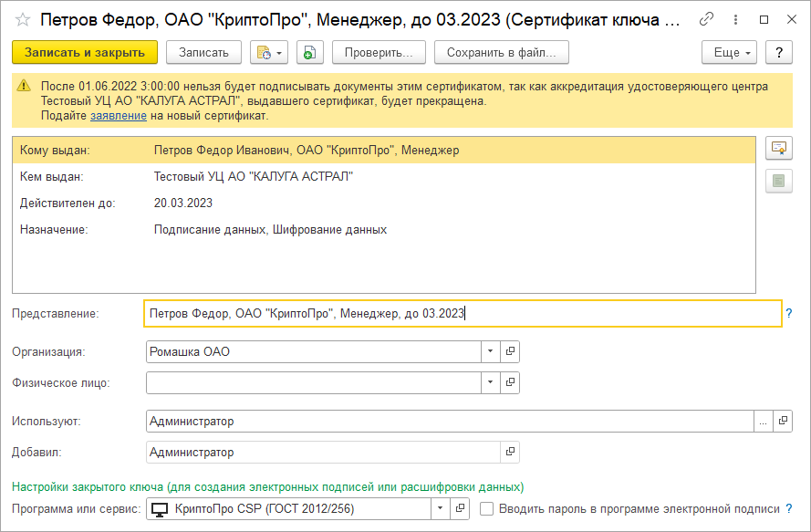This screenshot has width=811, height=532.
Task: Open the document-with-clock toolbar dropdown
Action: click(269, 52)
